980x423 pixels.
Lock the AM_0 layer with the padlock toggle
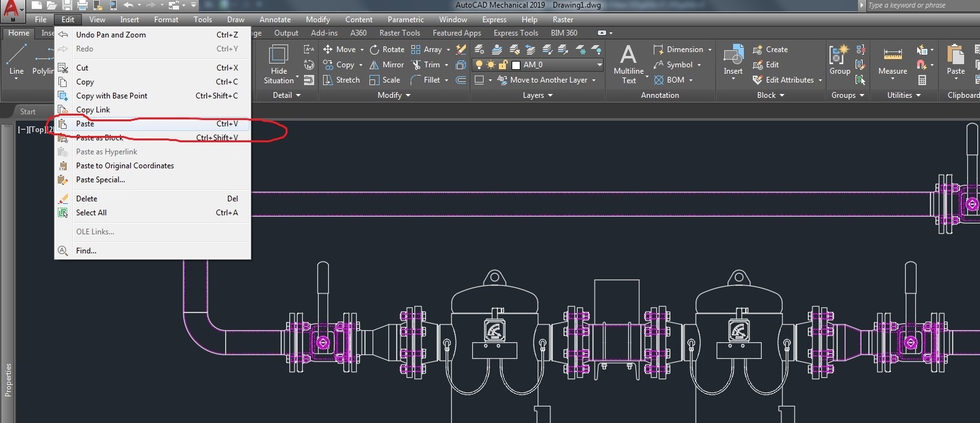pos(504,65)
